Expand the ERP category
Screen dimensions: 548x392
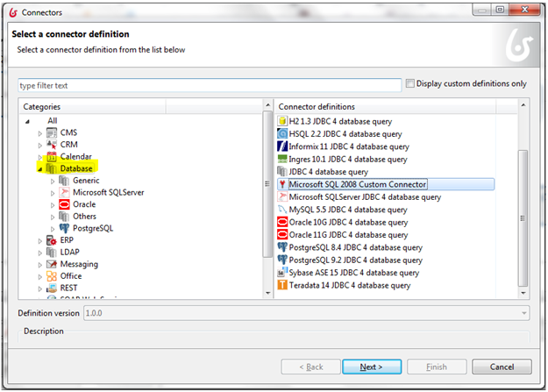(39, 241)
